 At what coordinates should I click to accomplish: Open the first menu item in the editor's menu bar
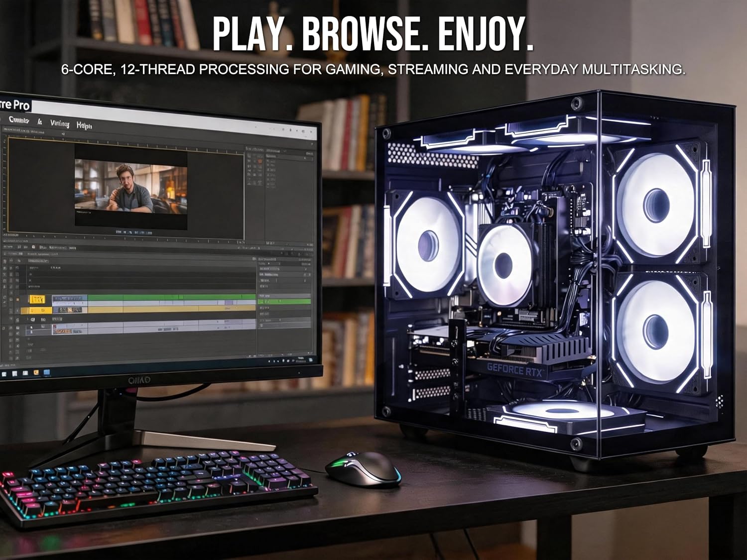click(19, 120)
